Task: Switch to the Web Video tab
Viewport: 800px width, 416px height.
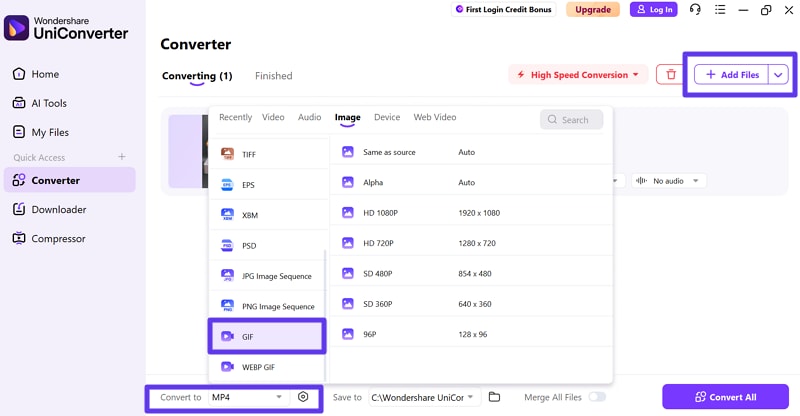Action: pos(435,117)
